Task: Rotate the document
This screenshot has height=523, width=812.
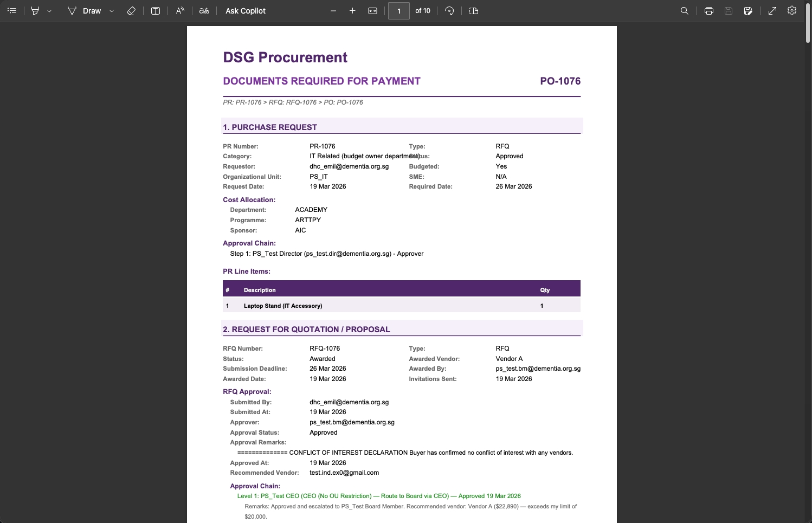Action: (449, 11)
